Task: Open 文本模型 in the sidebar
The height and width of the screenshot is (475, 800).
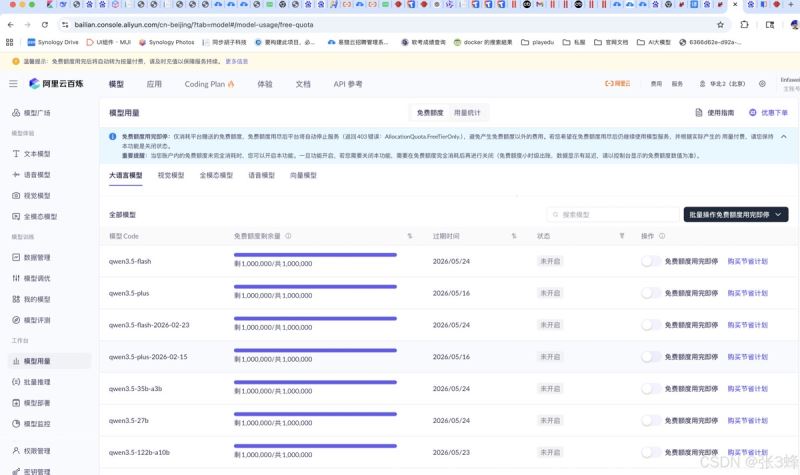Action: tap(31, 154)
